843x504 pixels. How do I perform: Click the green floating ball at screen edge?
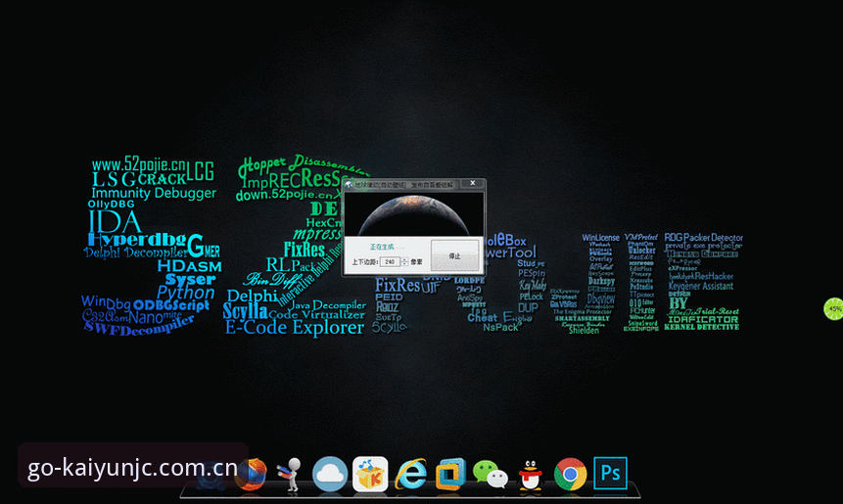(834, 309)
